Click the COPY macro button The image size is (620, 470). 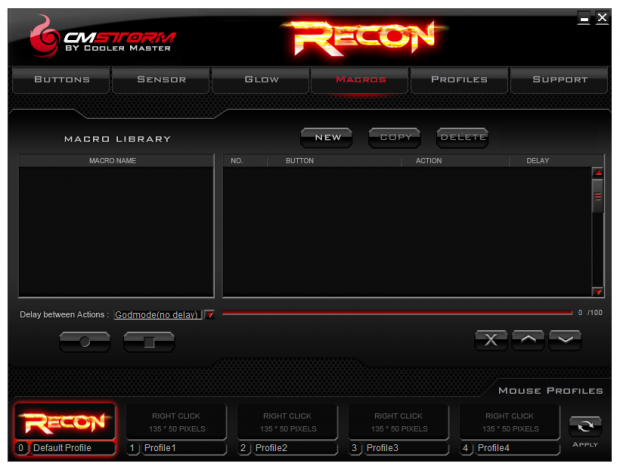[x=395, y=138]
